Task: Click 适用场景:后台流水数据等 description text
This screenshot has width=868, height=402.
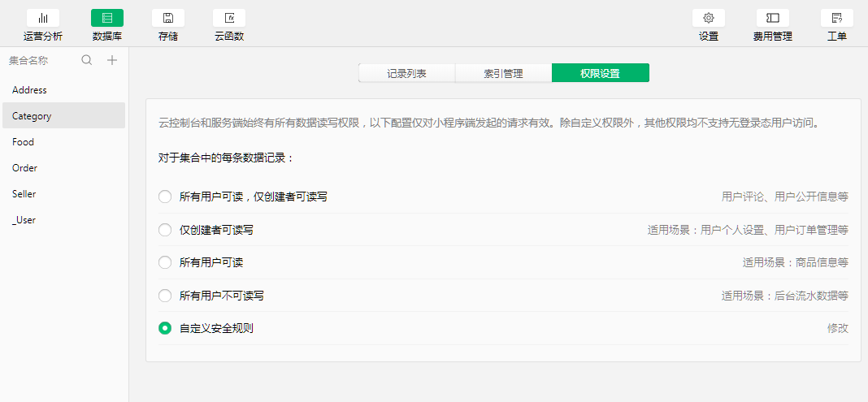Action: click(x=785, y=296)
